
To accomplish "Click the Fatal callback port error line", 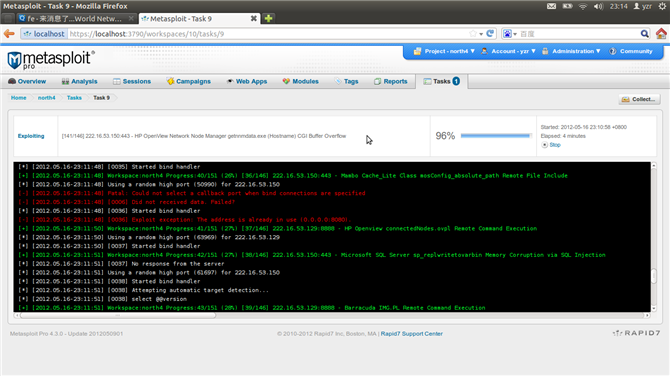I will [191, 193].
